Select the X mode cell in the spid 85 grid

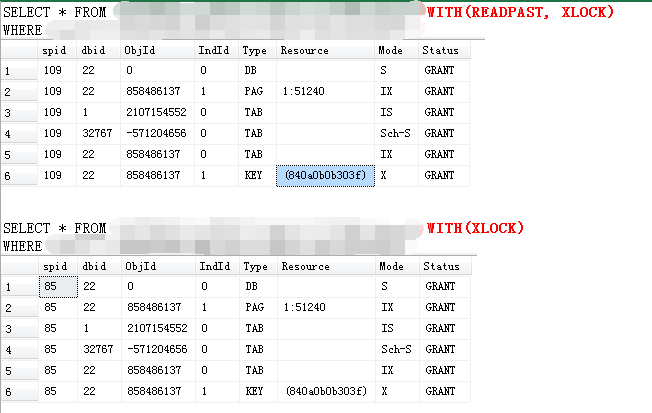coord(385,391)
